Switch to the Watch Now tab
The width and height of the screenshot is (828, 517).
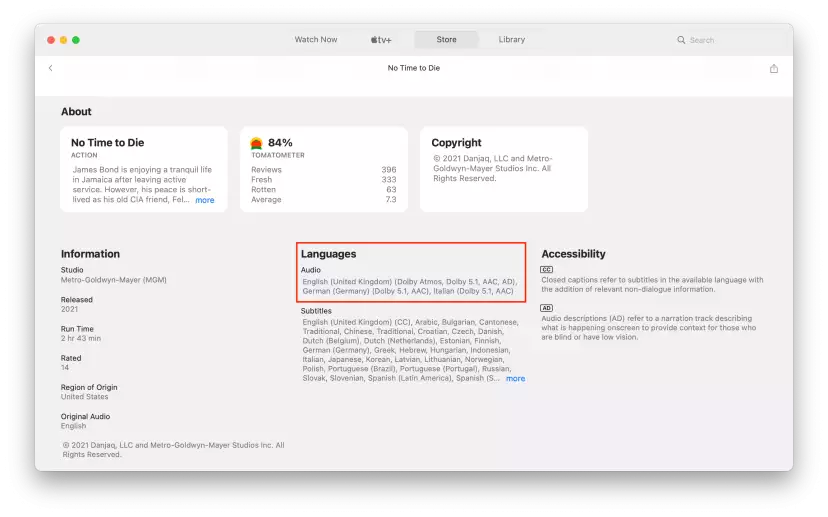316,40
